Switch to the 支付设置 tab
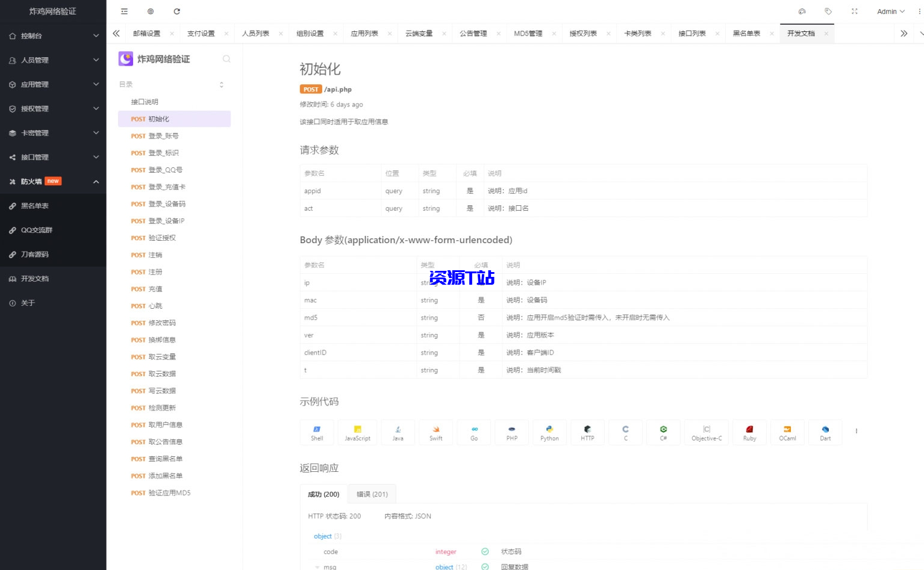Screen dimensions: 924x570 coord(202,33)
